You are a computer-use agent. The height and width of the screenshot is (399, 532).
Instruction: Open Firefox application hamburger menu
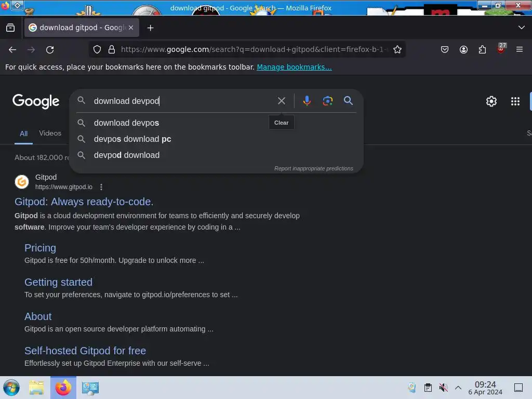(520, 49)
